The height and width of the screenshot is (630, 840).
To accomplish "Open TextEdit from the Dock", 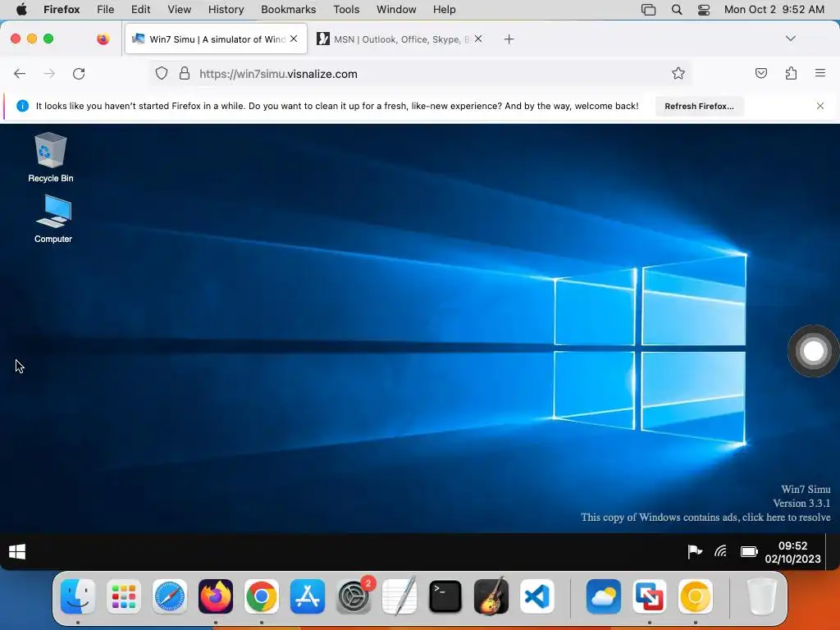I will tap(399, 596).
